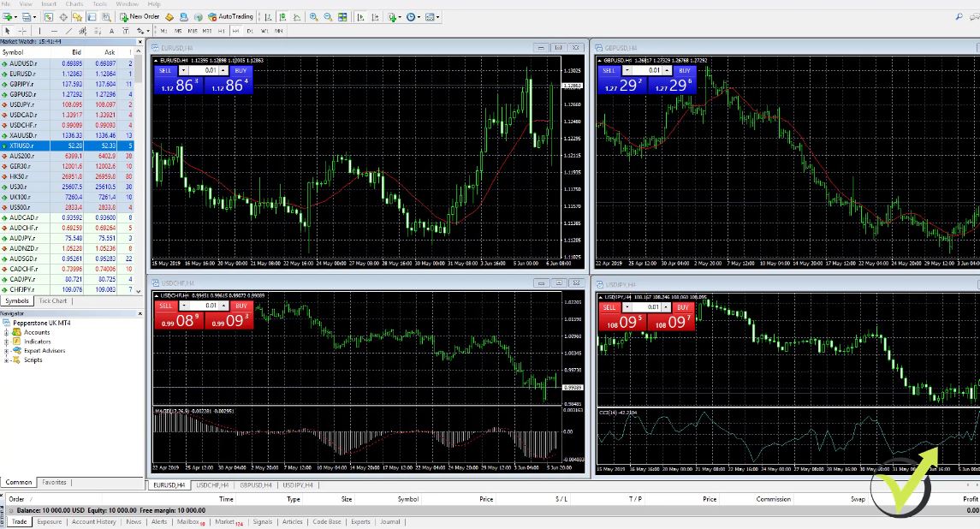Viewport: 980px width, 529px height.
Task: Expand the Accounts node in Navigator
Action: pyautogui.click(x=6, y=332)
